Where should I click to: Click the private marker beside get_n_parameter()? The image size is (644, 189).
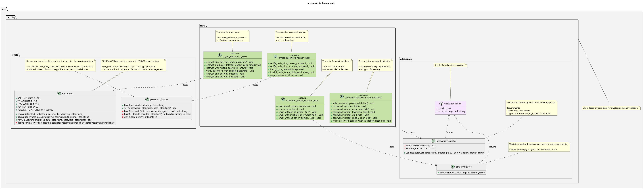123,117
